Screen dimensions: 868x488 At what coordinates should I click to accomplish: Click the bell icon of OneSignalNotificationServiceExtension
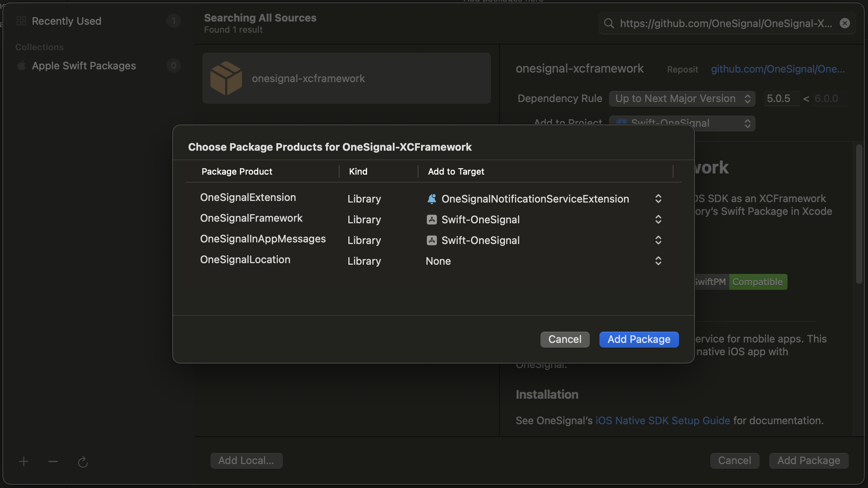point(432,199)
